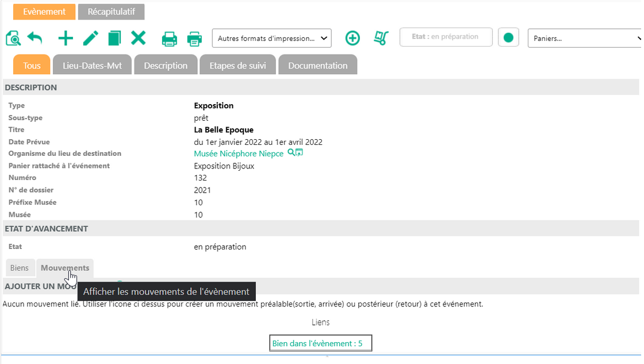Image resolution: width=644 pixels, height=364 pixels.
Task: Switch to the Récapitulatif tab
Action: tap(111, 12)
